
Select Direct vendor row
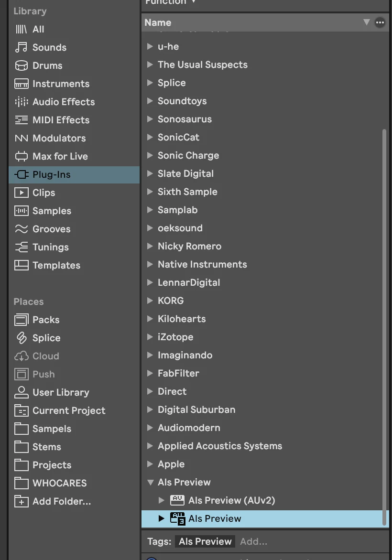pos(265,391)
